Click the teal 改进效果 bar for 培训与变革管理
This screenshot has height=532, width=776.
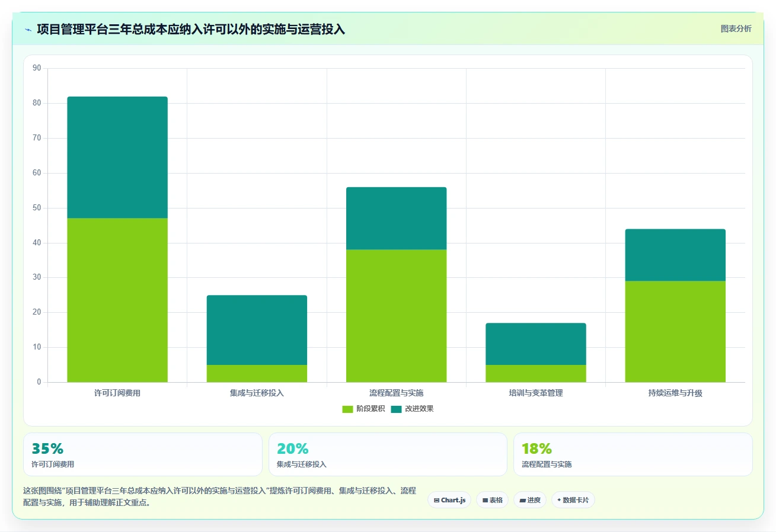point(536,344)
